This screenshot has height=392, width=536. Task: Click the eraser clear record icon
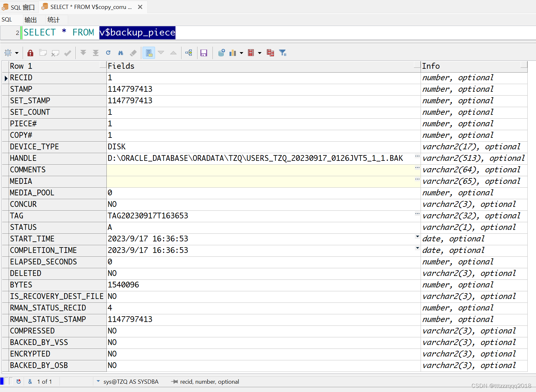133,53
